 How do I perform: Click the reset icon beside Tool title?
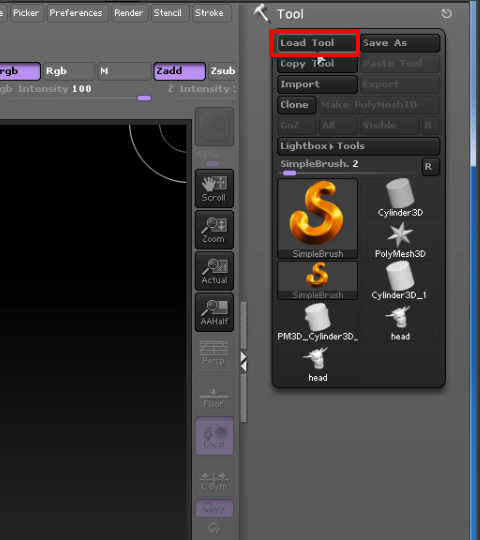click(447, 14)
